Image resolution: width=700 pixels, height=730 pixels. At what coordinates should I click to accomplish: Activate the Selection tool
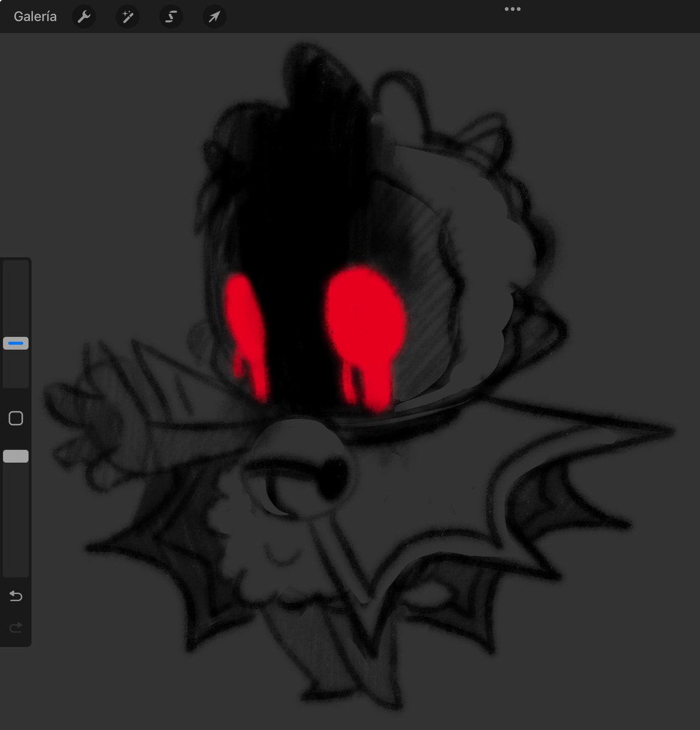171,16
